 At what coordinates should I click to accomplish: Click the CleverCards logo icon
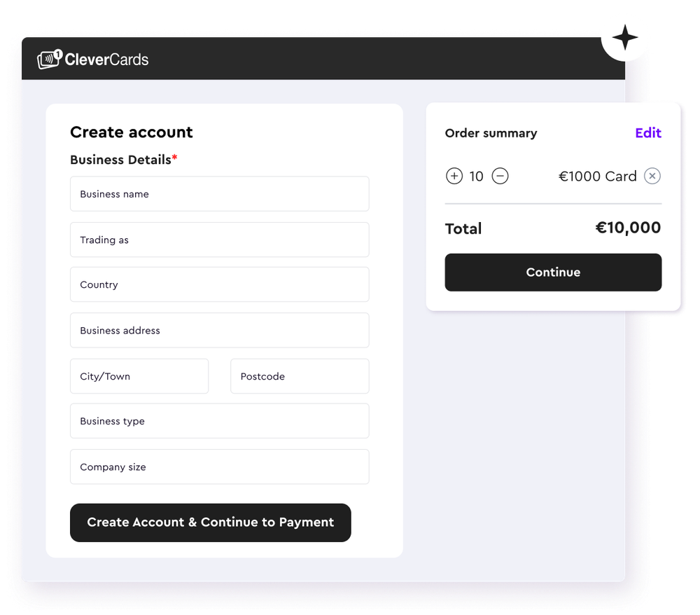(x=50, y=59)
